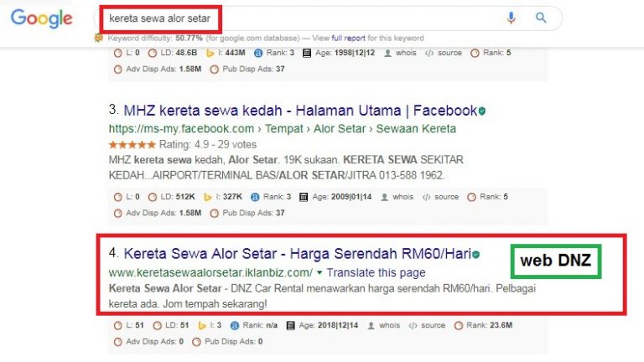Click the magnifying glass search button

[x=541, y=18]
